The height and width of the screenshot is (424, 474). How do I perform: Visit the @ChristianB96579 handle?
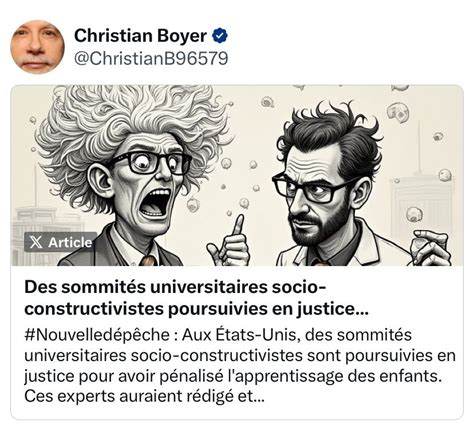point(151,58)
